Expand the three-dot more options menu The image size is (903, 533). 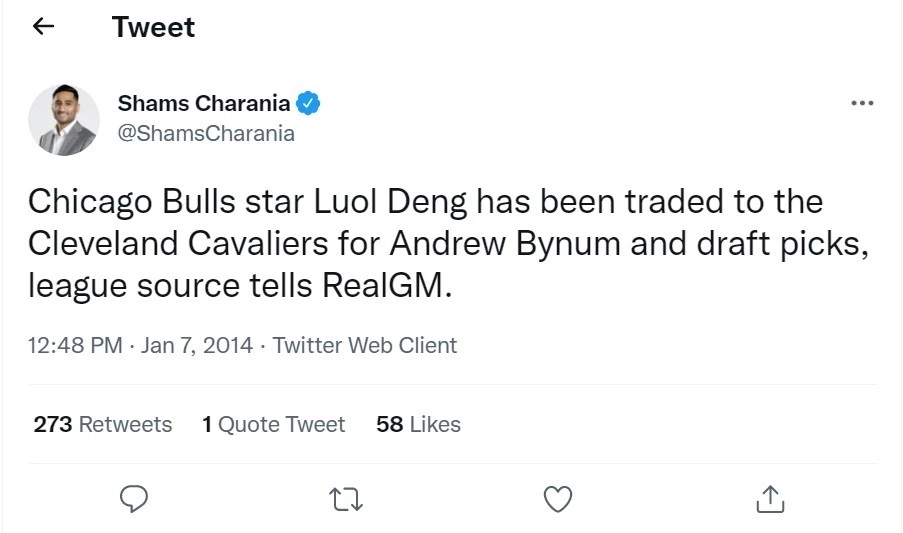click(x=861, y=103)
